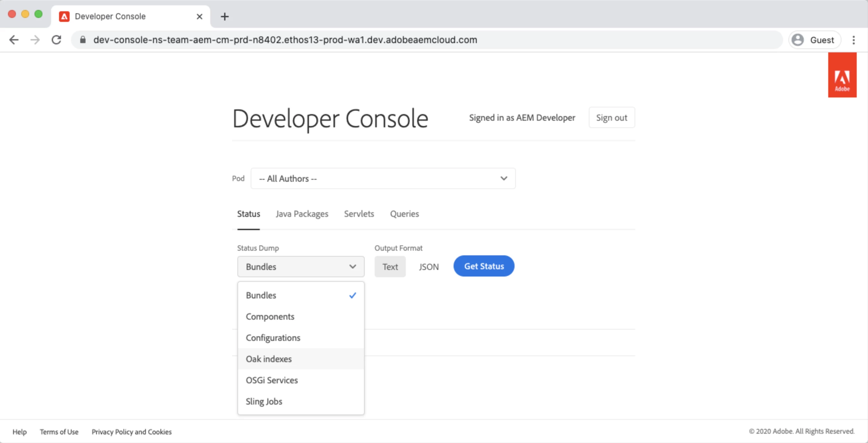Click the browser forward arrow

coord(35,40)
